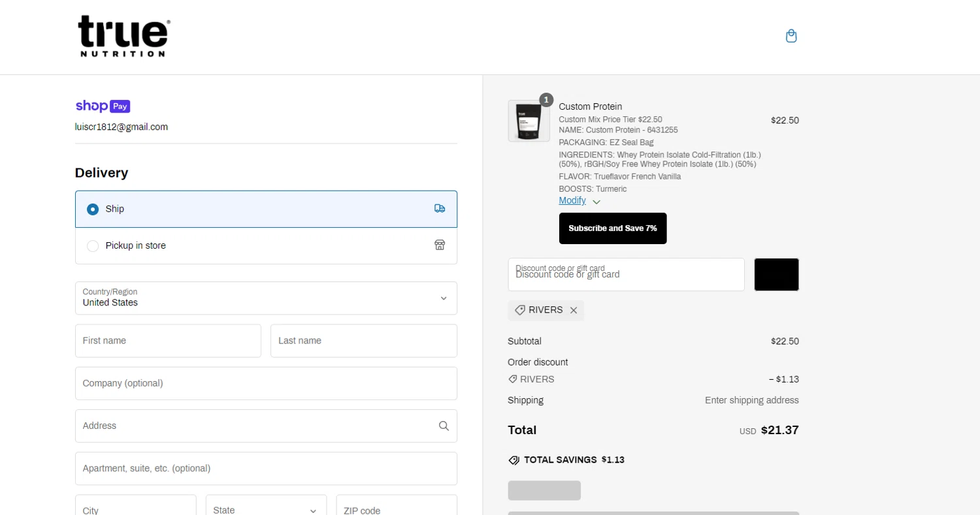Click the Custom Protein product thumbnail

tap(529, 121)
